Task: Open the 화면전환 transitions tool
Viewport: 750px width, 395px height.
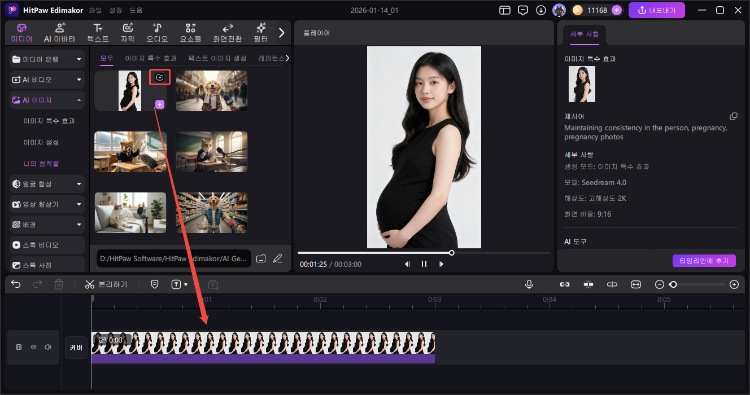Action: pos(227,33)
